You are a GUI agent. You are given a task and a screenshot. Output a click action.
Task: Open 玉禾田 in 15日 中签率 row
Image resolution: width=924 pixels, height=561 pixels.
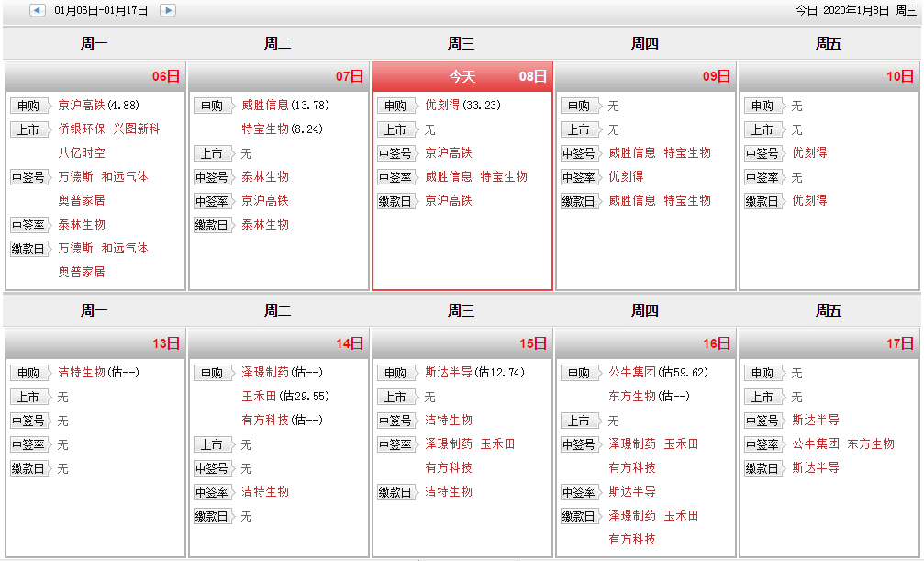[498, 443]
